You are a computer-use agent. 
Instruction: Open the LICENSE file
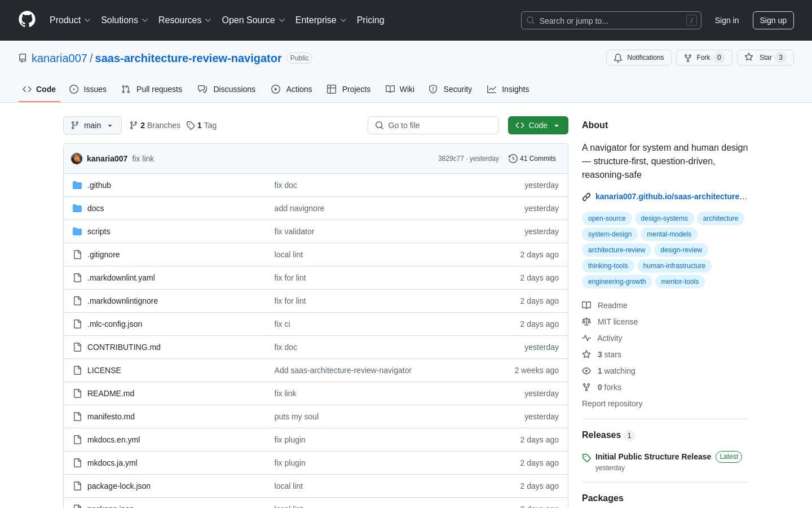104,370
